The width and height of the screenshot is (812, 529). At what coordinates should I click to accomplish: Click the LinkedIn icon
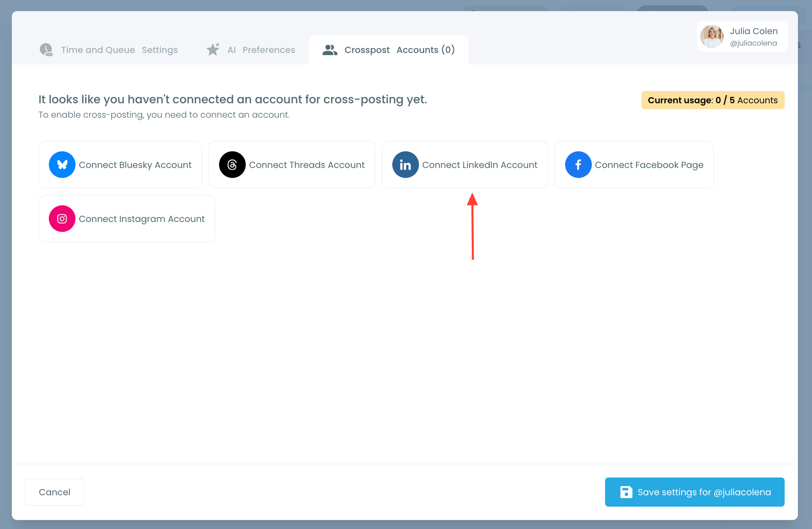(405, 165)
